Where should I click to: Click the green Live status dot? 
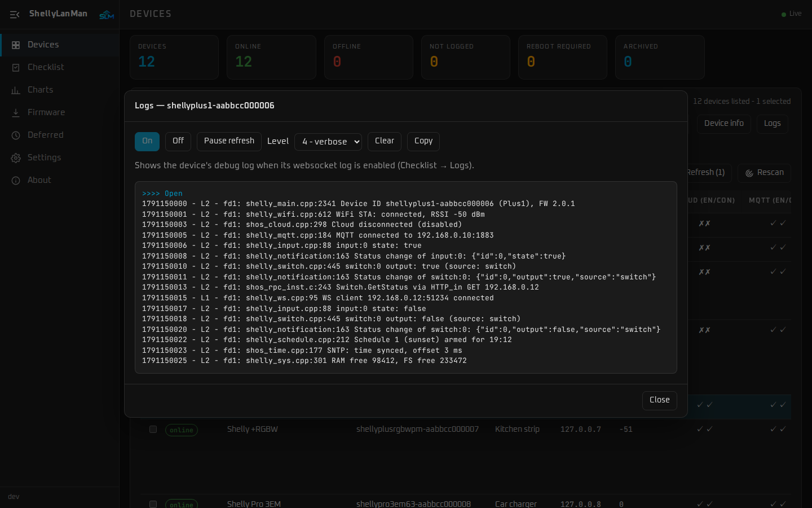(784, 14)
